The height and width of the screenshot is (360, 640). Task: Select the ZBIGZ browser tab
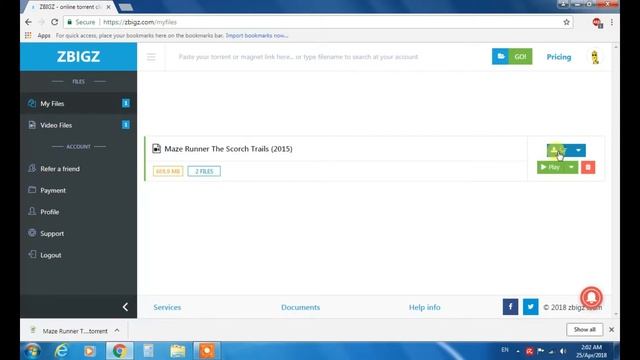(69, 7)
